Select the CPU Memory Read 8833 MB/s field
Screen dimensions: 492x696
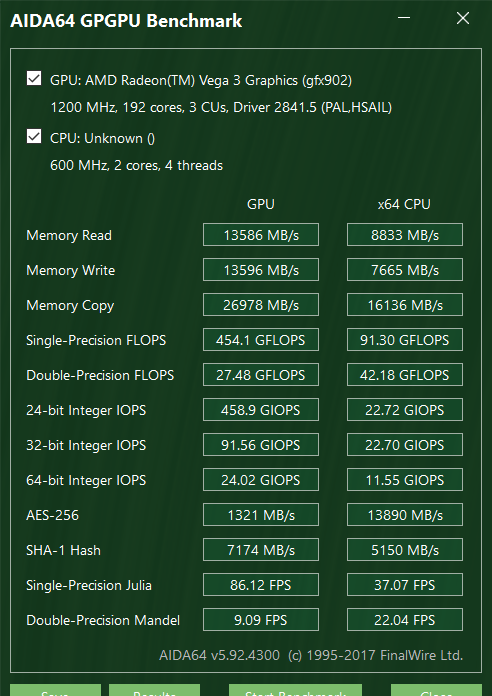point(405,235)
